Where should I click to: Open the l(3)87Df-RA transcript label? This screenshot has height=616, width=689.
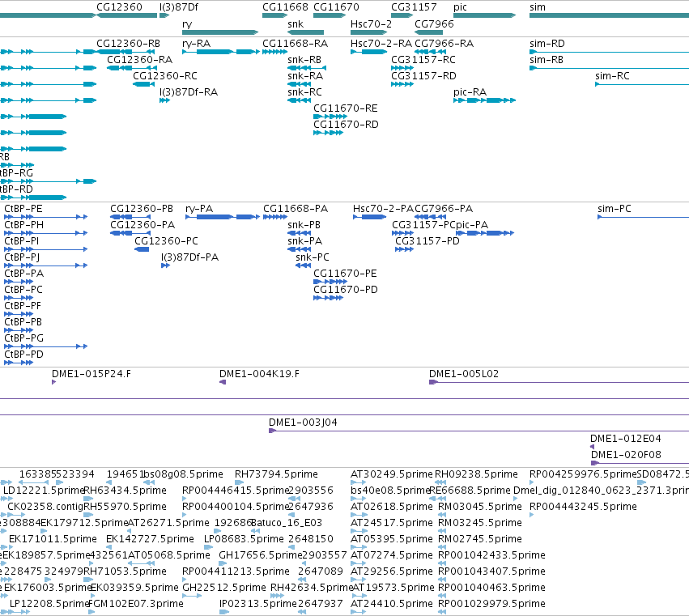tap(189, 92)
